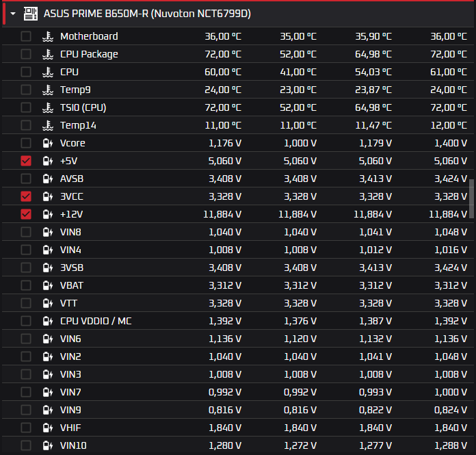Click the 'VTT' sensor label

[x=68, y=303]
